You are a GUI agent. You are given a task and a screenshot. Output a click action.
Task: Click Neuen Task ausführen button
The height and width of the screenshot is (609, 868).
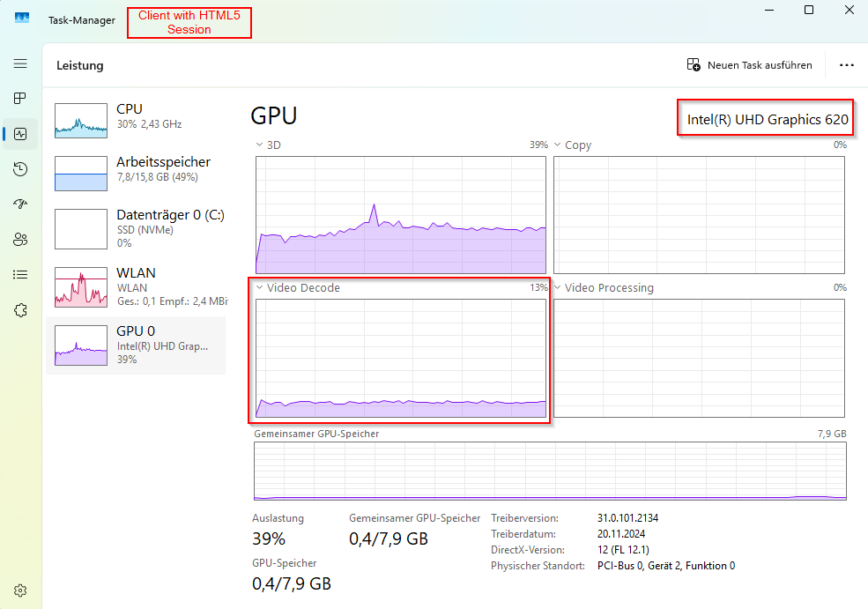pyautogui.click(x=750, y=64)
